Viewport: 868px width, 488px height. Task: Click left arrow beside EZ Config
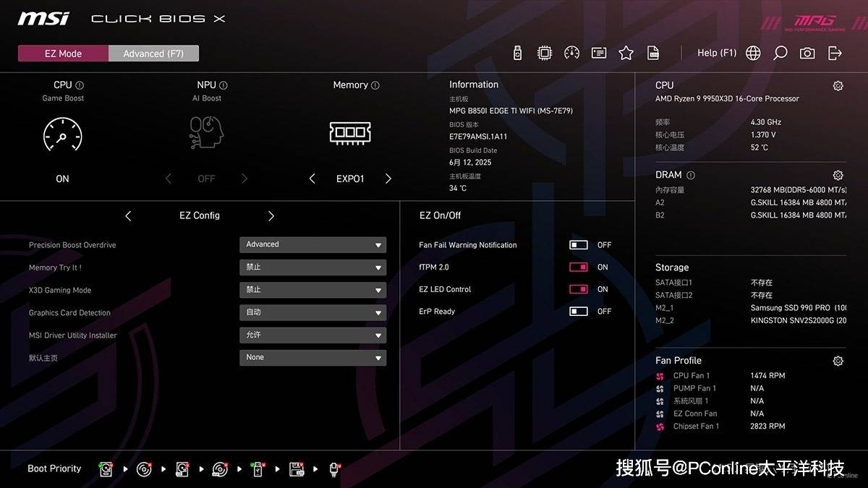(128, 215)
